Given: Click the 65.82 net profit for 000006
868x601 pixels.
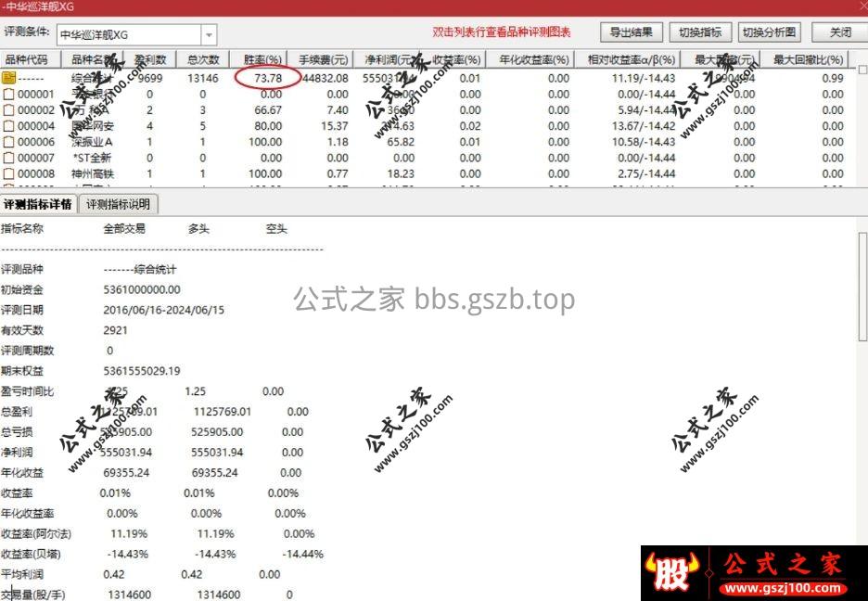Looking at the screenshot, I should [x=401, y=142].
